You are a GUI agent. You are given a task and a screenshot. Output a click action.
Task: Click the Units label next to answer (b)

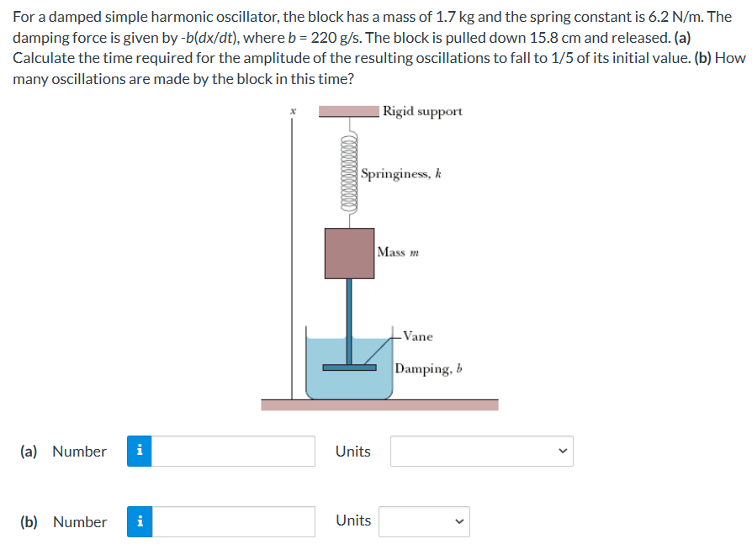click(352, 520)
